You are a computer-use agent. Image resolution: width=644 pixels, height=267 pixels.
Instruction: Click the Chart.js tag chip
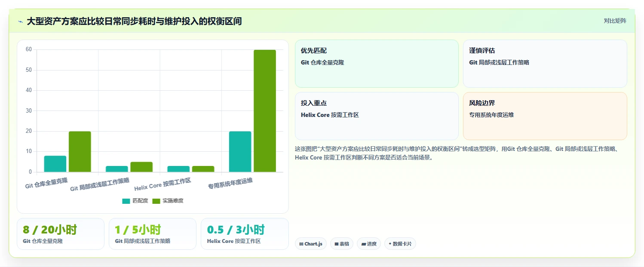point(310,244)
